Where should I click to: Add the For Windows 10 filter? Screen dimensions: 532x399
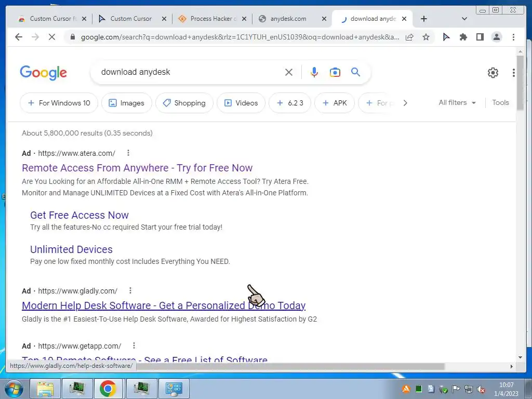[x=59, y=103]
